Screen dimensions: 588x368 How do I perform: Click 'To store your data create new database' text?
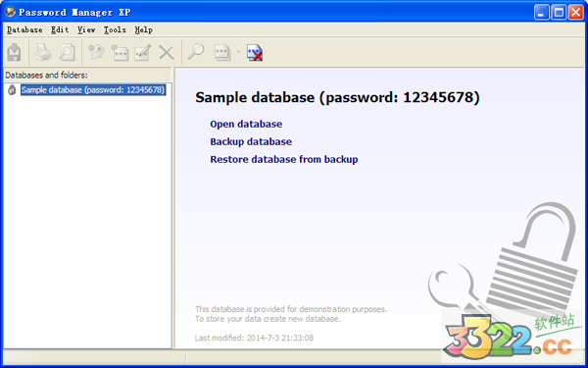pyautogui.click(x=268, y=319)
